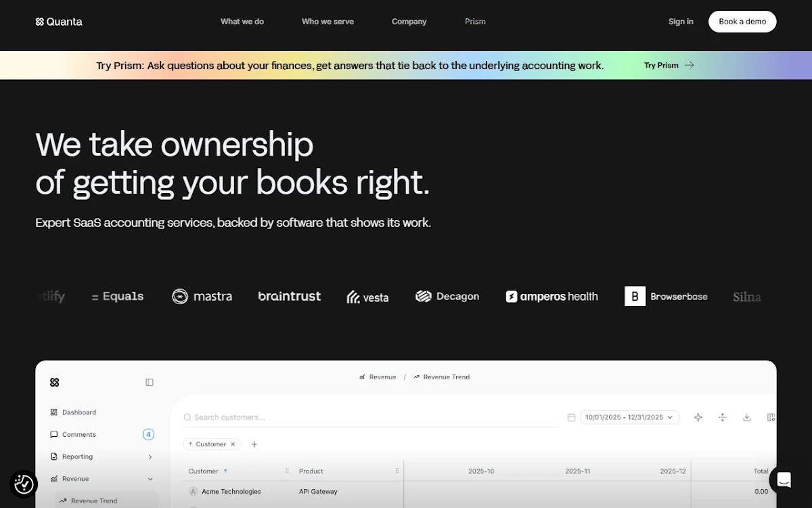Click the Decagon logo

[447, 296]
